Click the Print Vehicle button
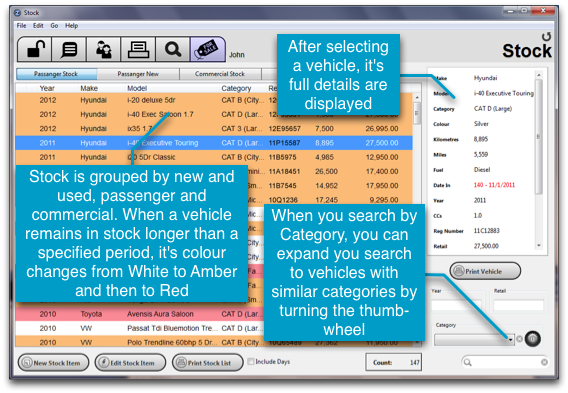 coord(485,271)
